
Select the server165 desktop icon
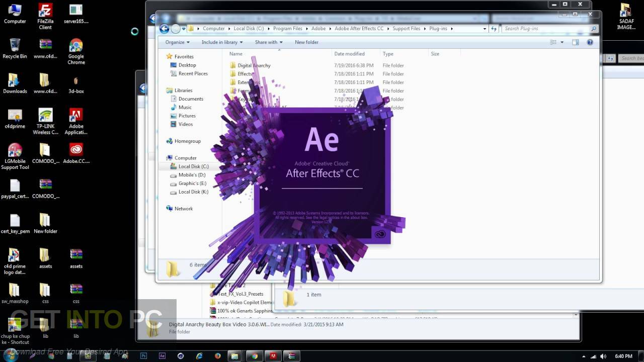76,14
